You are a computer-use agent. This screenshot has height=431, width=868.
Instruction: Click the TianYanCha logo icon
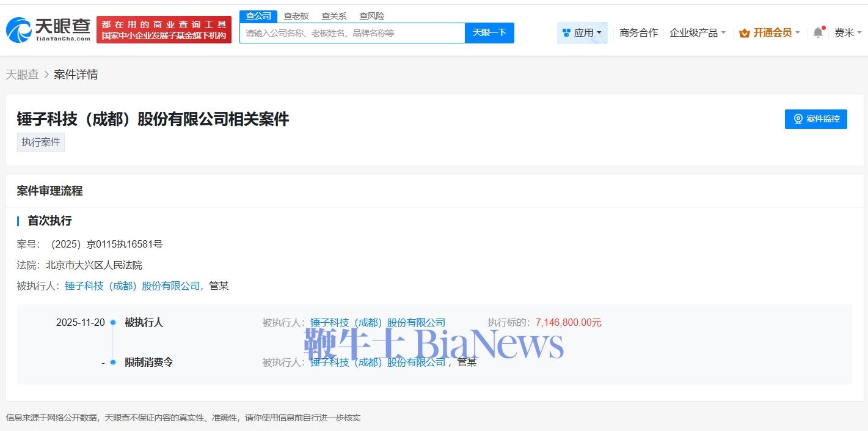[19, 29]
